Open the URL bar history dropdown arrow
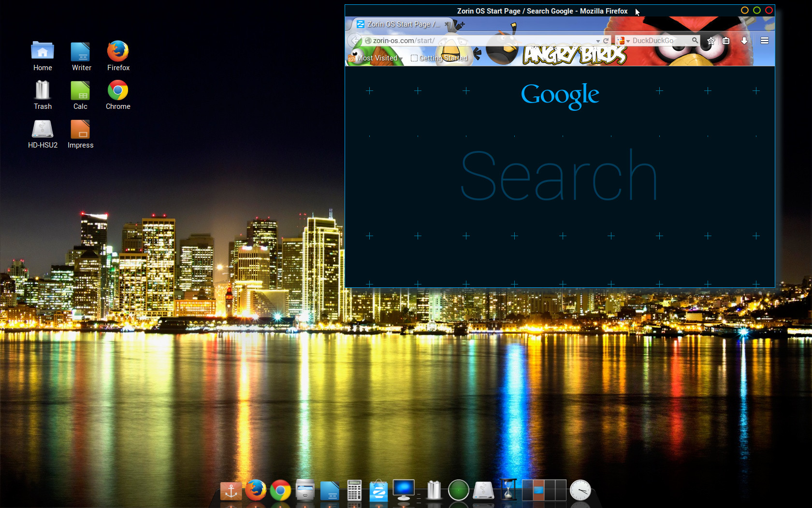812x508 pixels. pos(598,41)
